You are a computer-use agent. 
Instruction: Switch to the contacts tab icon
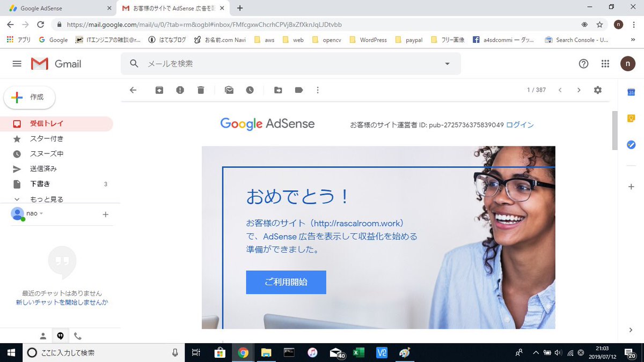43,336
